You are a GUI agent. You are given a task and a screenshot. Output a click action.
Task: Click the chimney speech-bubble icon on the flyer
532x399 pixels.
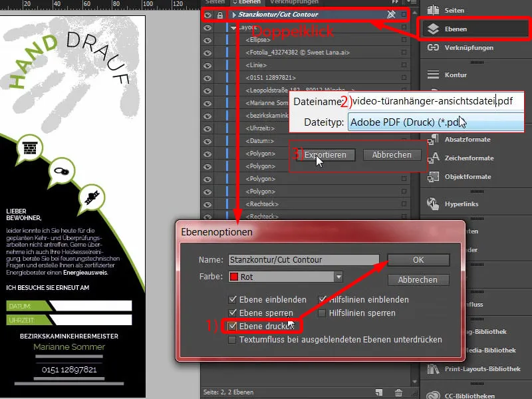point(29,148)
